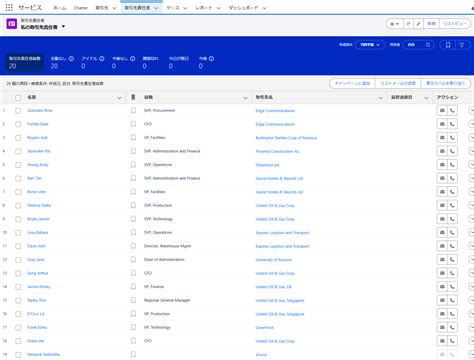
Task: Expand the ケース tab dropdown chevron
Action: 185,8
